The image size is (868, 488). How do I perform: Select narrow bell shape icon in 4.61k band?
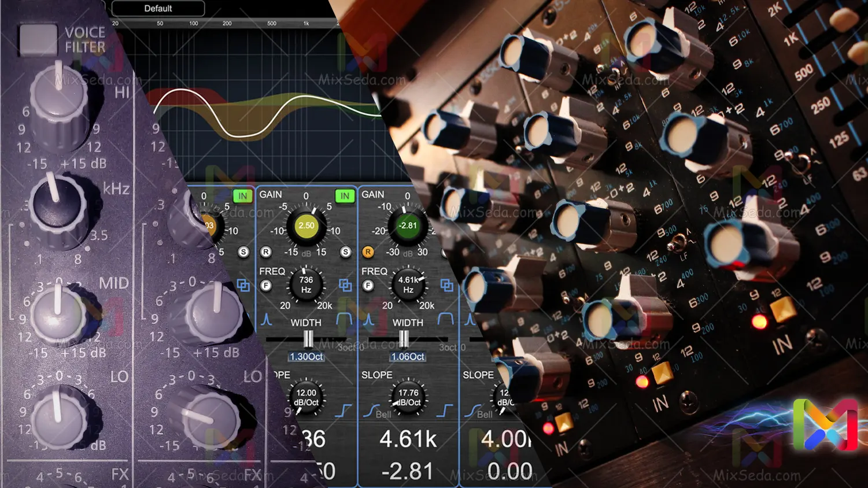369,319
